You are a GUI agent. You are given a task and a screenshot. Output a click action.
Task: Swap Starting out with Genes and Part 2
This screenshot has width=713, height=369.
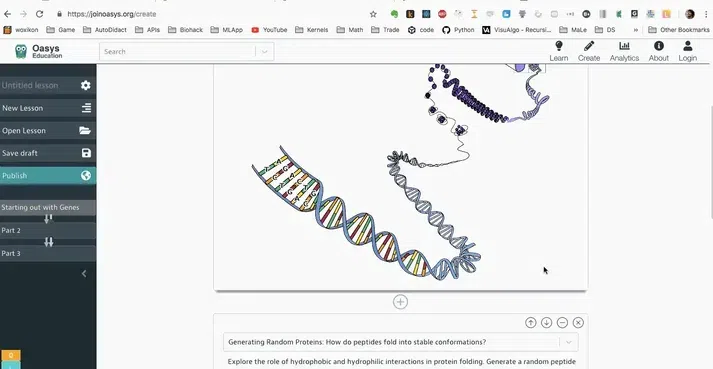coord(48,219)
